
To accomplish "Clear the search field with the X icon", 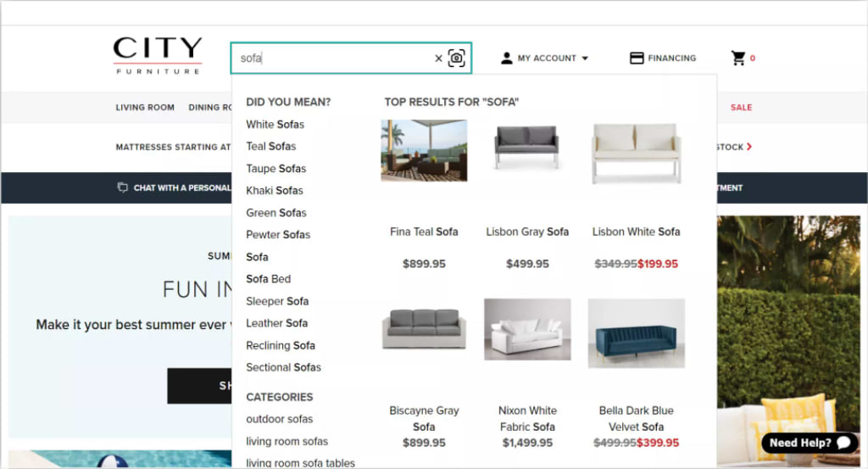I will click(438, 59).
